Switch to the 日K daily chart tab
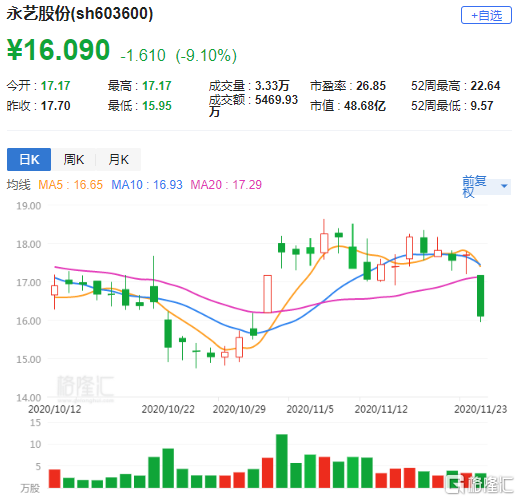 click(x=29, y=159)
